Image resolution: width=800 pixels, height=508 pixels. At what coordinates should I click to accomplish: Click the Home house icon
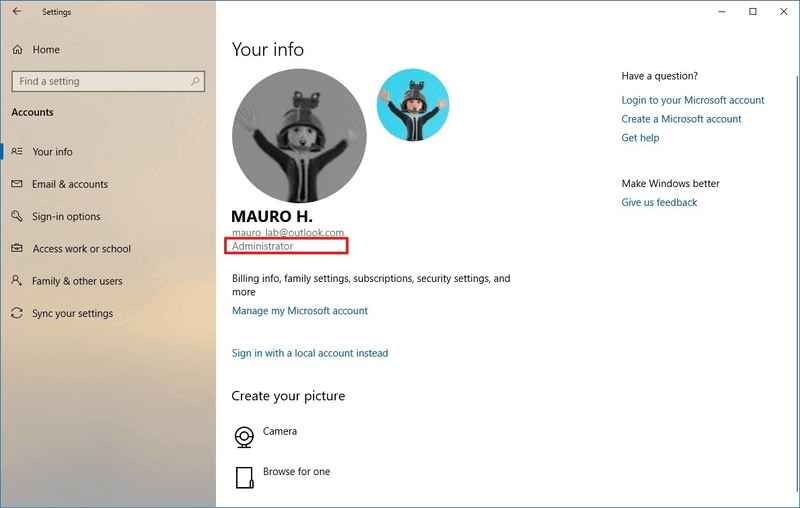coord(17,49)
